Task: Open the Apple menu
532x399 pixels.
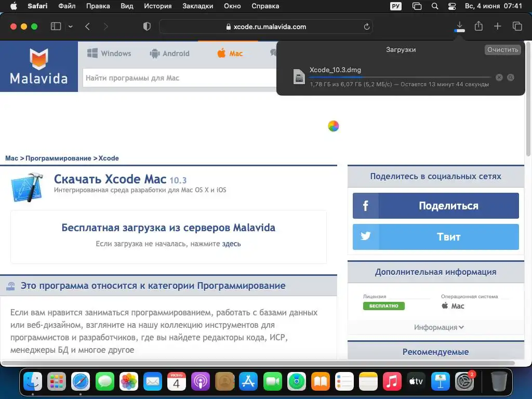Action: (x=13, y=6)
